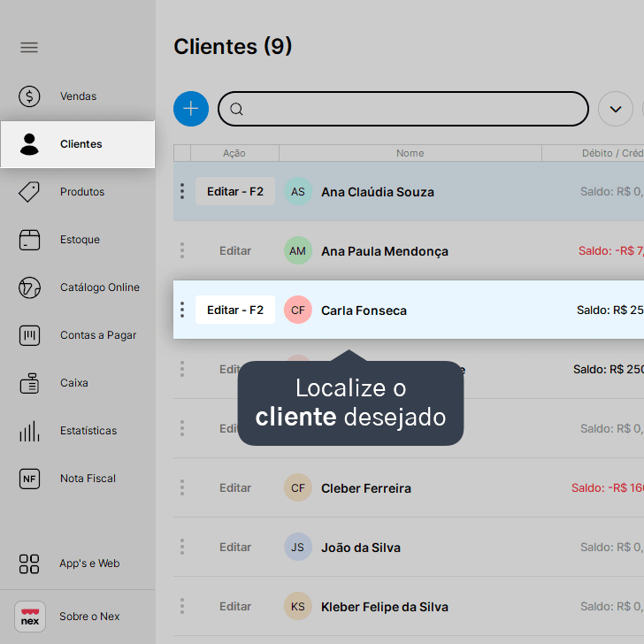Open Contas a Pagar barcode icon

[29, 335]
